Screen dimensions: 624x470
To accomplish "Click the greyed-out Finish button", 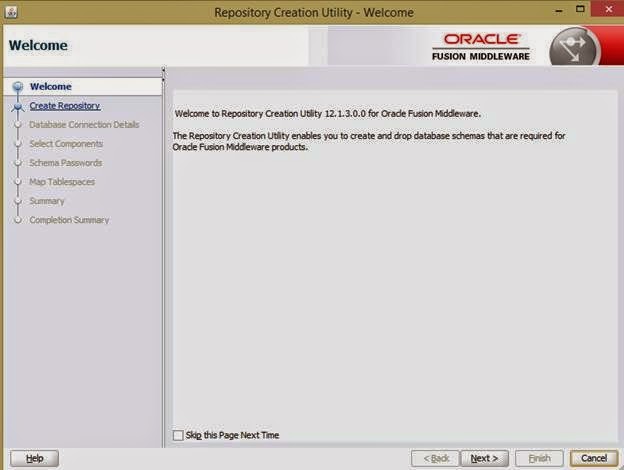I will click(x=539, y=458).
